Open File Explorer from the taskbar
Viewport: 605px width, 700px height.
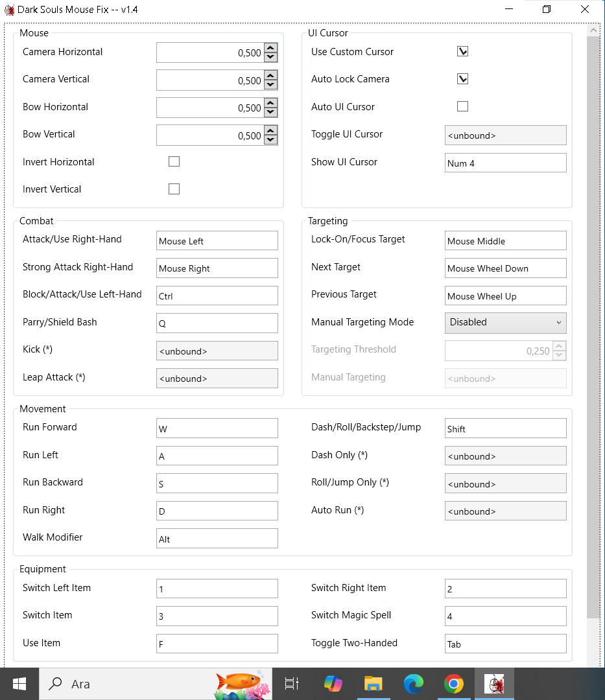point(373,684)
